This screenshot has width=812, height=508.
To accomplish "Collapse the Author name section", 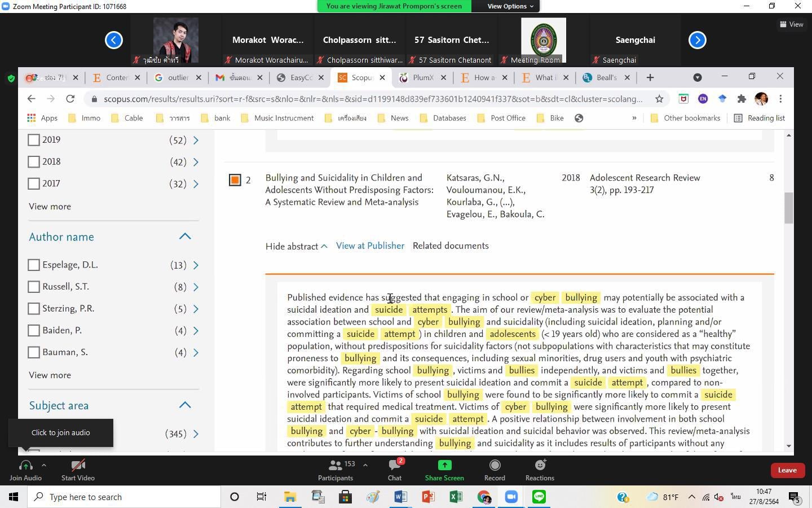I will point(185,237).
